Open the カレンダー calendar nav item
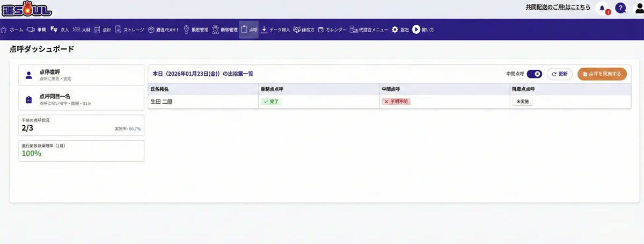The width and height of the screenshot is (644, 244). click(332, 30)
